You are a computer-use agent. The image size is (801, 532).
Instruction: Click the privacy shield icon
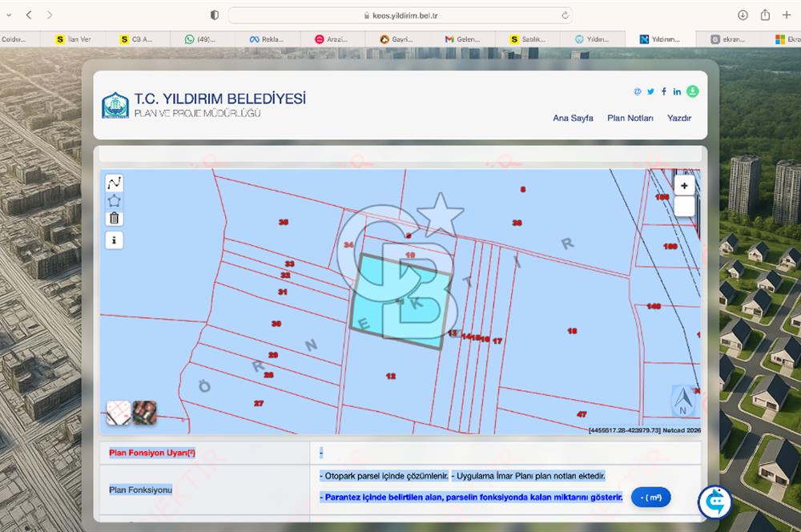coord(215,15)
